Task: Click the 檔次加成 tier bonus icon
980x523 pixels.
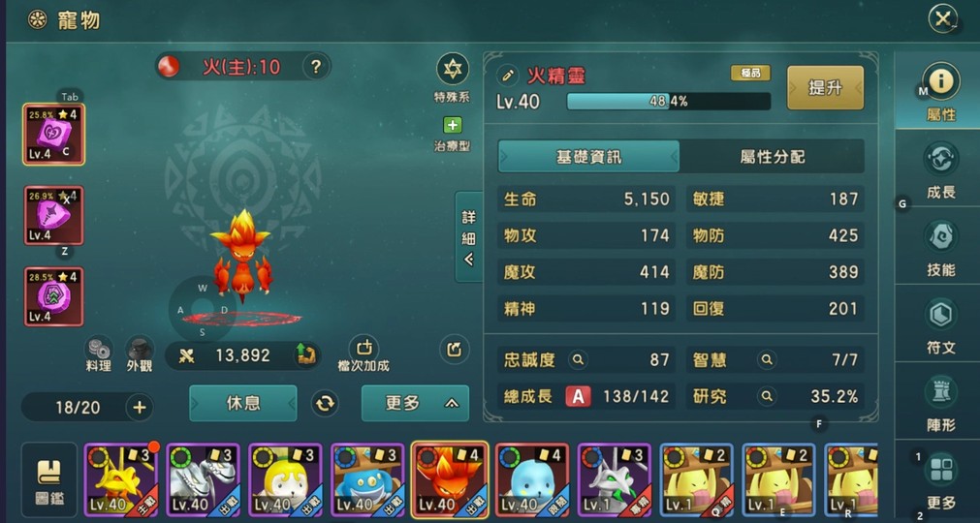Action: [364, 347]
